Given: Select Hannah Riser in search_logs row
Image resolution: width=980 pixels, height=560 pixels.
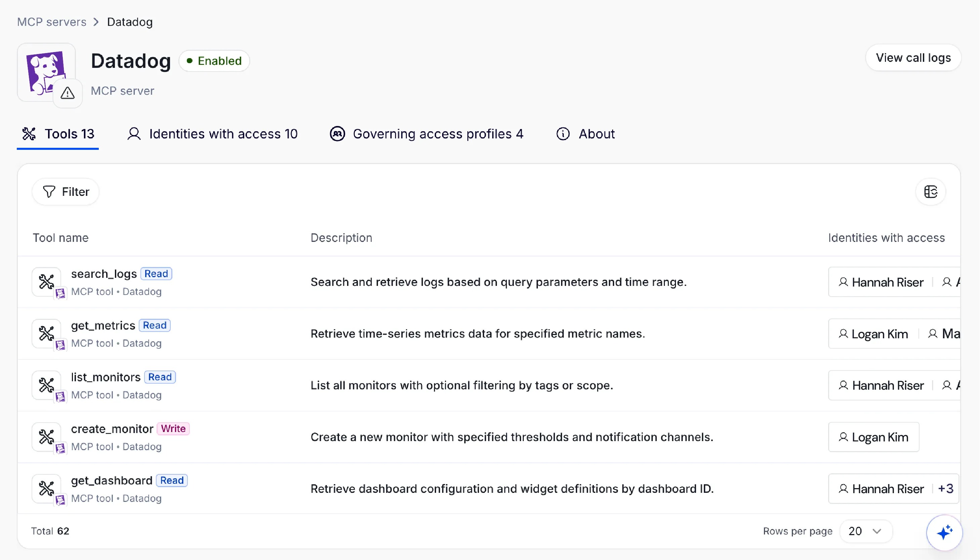Looking at the screenshot, I should tap(881, 282).
